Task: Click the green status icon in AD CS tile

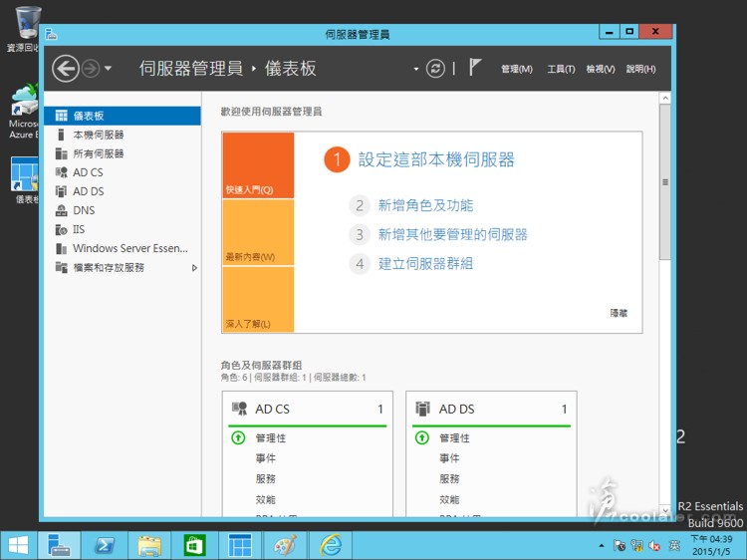Action: pos(238,437)
